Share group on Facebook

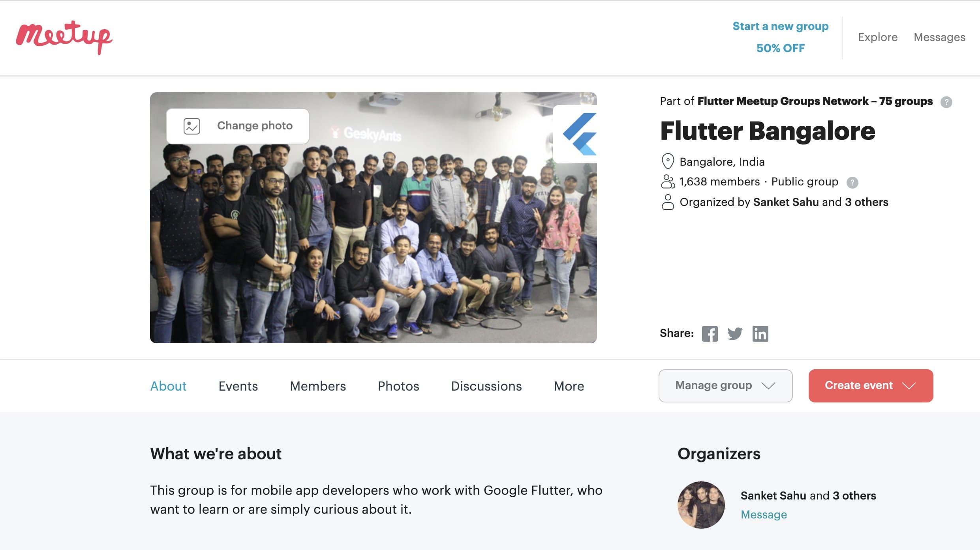tap(710, 334)
